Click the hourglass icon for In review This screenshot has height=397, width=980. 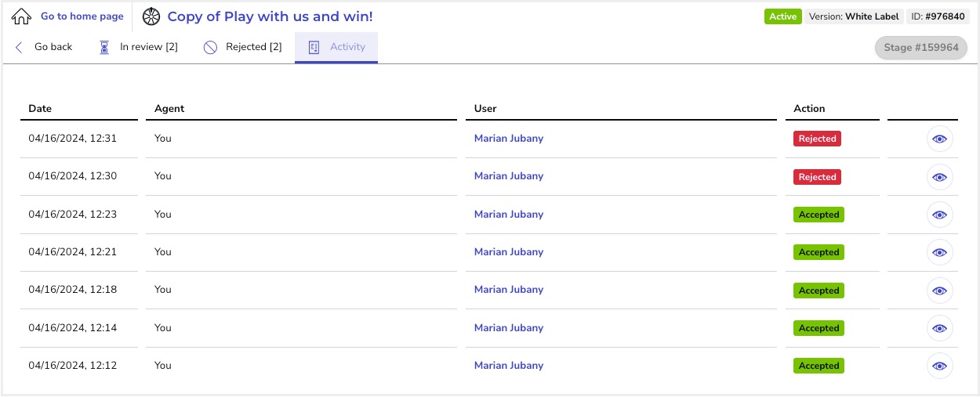[x=104, y=48]
